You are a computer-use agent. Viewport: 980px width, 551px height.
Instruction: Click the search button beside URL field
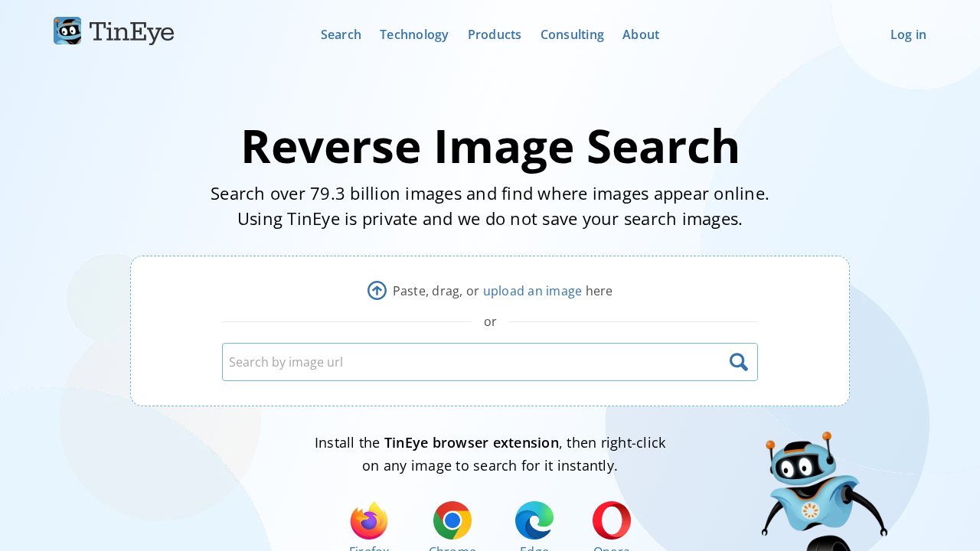tap(737, 360)
